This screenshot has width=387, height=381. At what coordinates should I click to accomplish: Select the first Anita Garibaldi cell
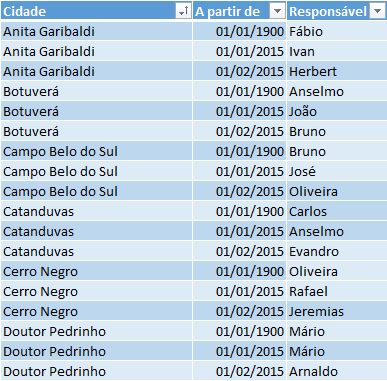point(96,31)
